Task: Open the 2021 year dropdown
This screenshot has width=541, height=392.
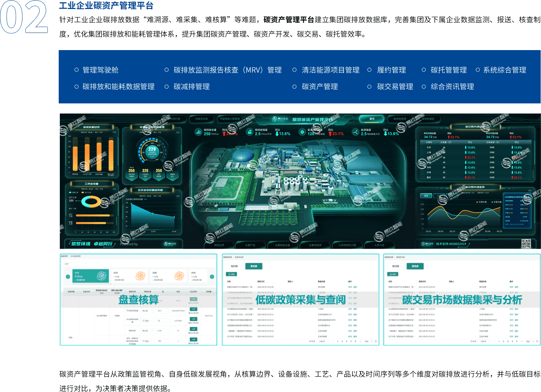Action: click(75, 264)
